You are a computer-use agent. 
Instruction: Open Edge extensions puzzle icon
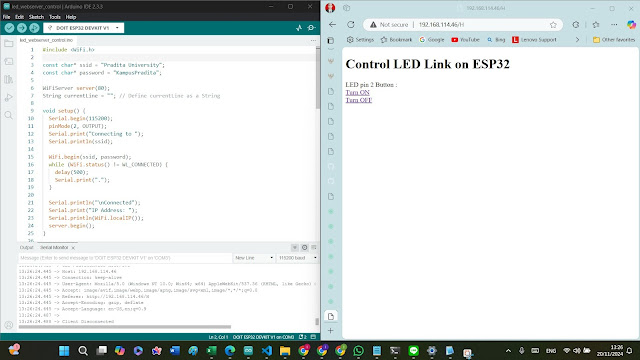pos(576,24)
